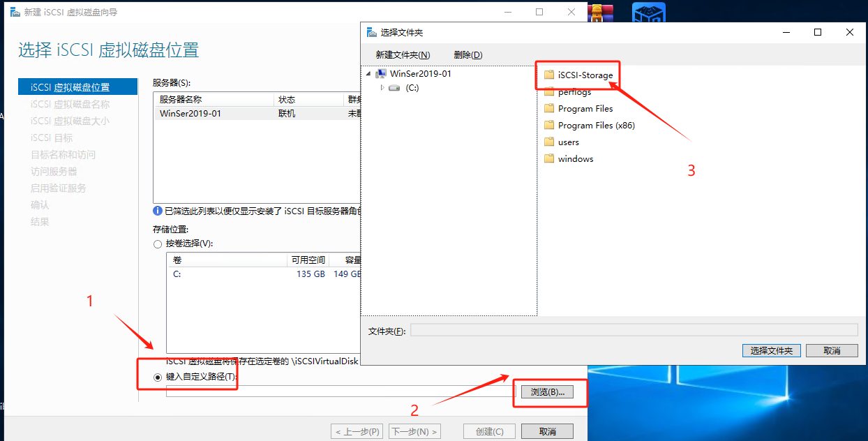Expand the (C:) drive node

coord(382,88)
